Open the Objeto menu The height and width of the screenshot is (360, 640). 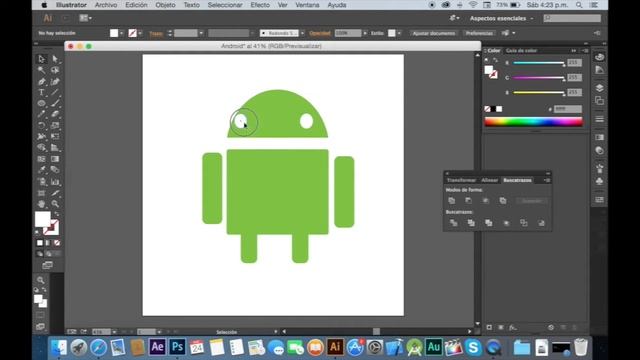pyautogui.click(x=165, y=5)
